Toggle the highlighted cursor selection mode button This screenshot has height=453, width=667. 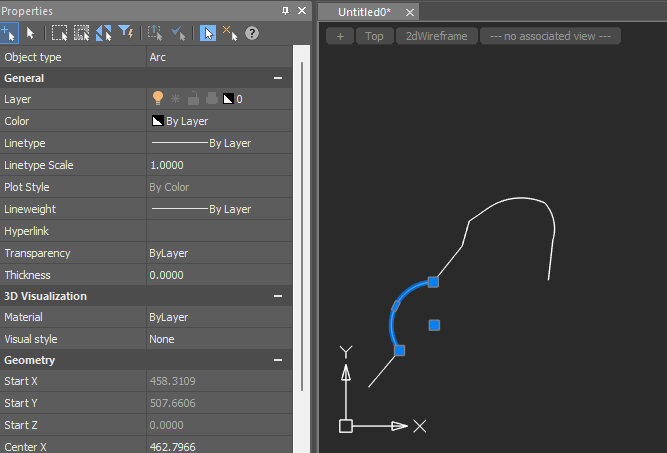click(207, 33)
